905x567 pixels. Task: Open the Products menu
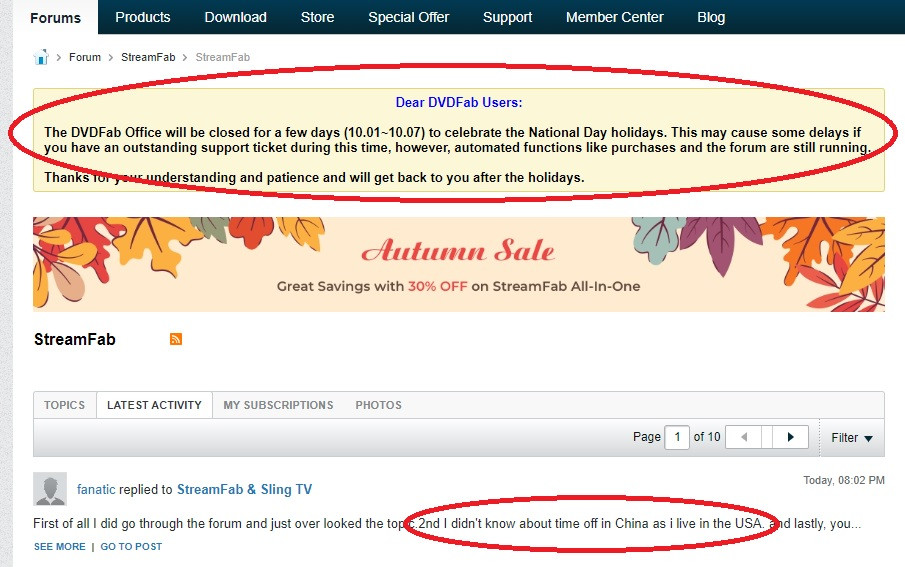[143, 17]
